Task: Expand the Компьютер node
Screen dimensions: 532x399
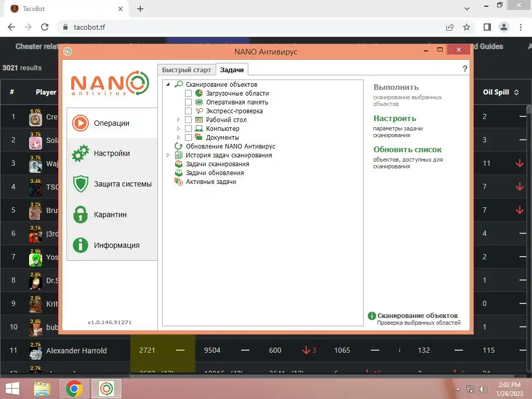Action: point(179,128)
